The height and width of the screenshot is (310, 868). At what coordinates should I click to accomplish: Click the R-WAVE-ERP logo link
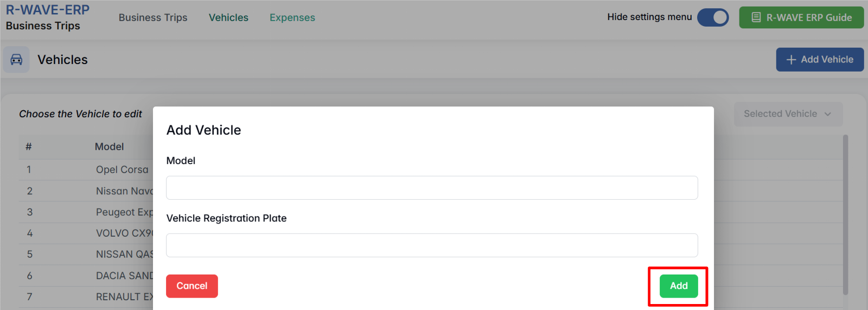[48, 10]
